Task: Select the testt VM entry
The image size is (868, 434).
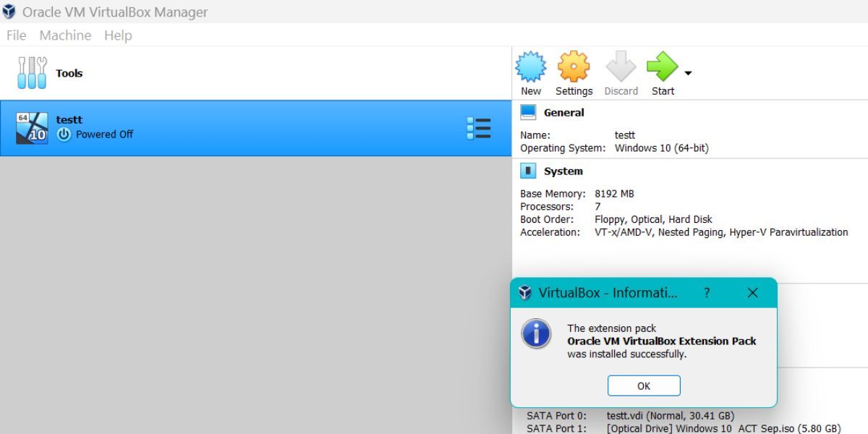Action: click(217, 127)
